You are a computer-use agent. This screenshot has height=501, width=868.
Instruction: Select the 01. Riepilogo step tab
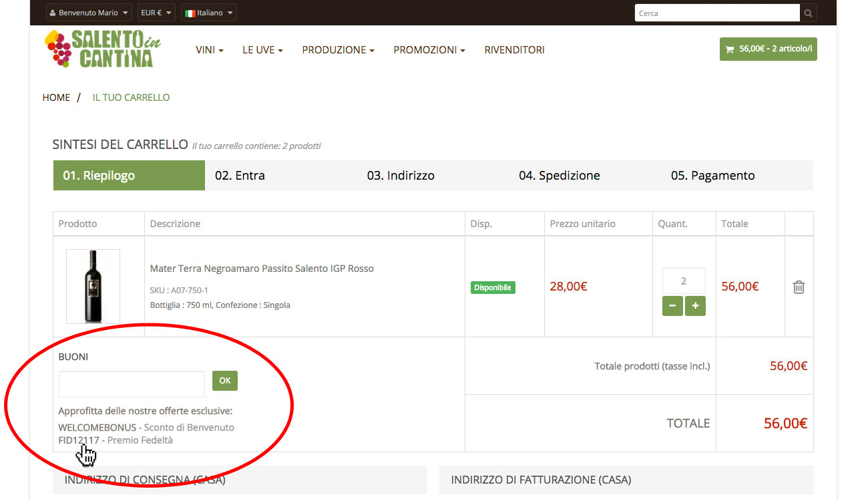click(129, 176)
